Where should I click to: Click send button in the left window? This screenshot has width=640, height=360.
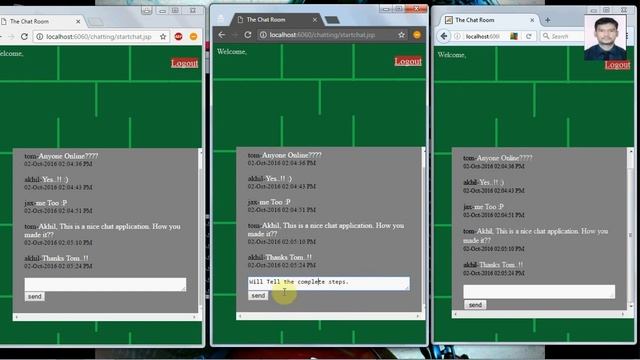(x=35, y=296)
